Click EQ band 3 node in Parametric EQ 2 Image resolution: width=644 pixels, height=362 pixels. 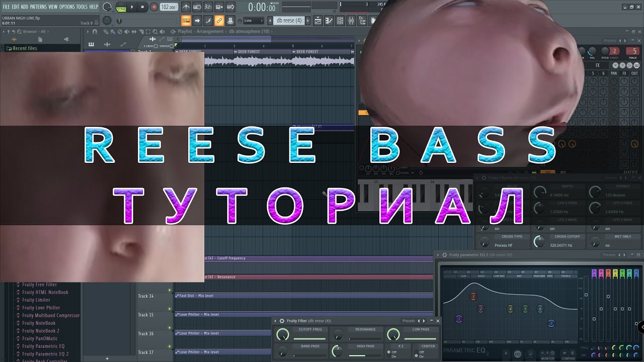point(473,297)
